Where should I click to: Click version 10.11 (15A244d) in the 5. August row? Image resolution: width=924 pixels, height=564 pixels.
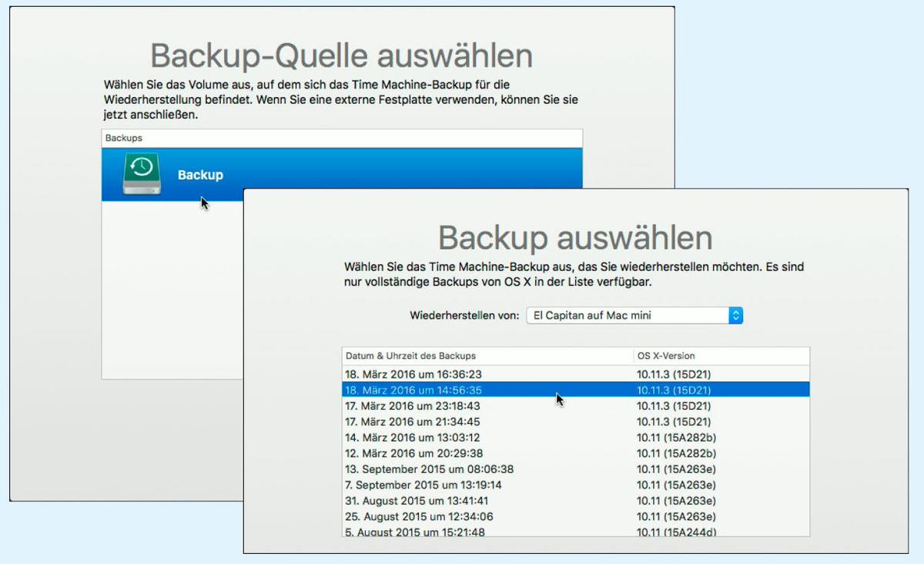coord(676,532)
